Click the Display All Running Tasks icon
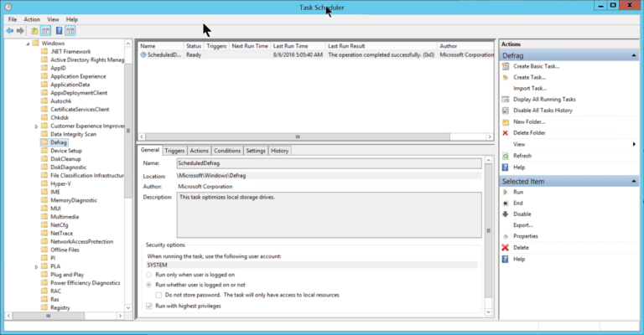 point(506,99)
